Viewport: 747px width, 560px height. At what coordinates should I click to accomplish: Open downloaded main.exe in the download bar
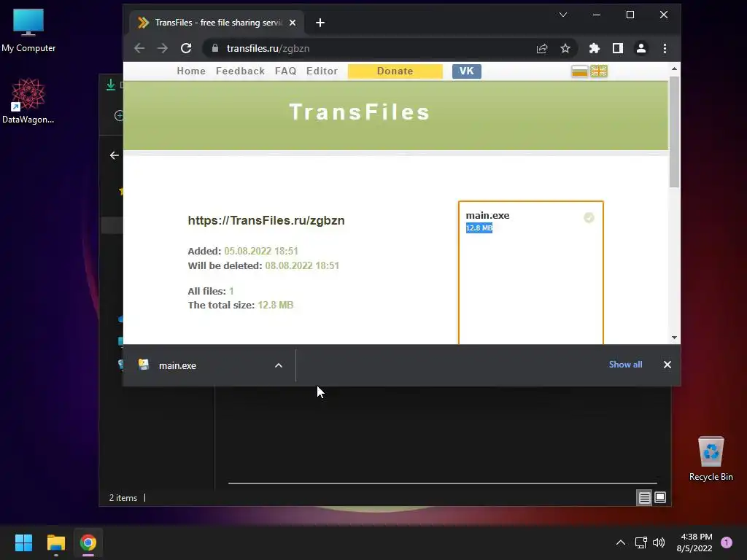coord(177,366)
